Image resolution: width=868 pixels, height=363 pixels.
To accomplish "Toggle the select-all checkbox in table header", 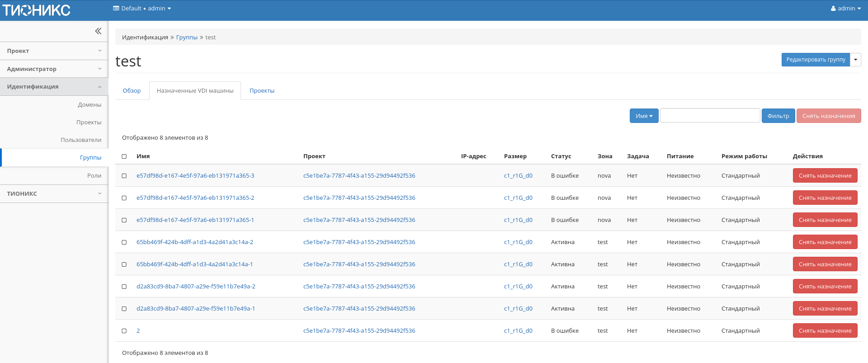I will point(124,156).
